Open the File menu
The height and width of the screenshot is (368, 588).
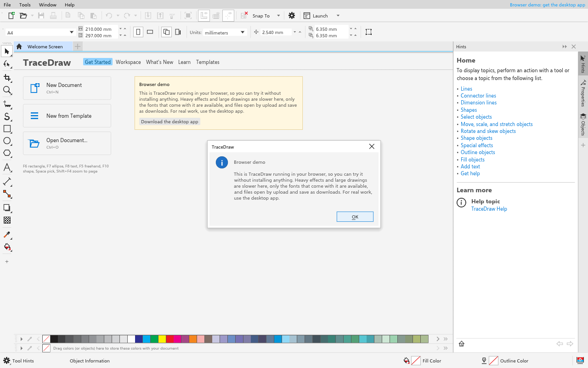(7, 5)
